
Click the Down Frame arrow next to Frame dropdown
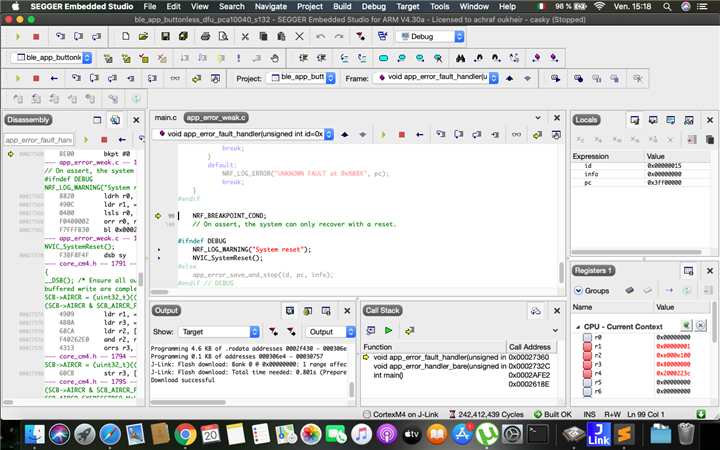[527, 79]
